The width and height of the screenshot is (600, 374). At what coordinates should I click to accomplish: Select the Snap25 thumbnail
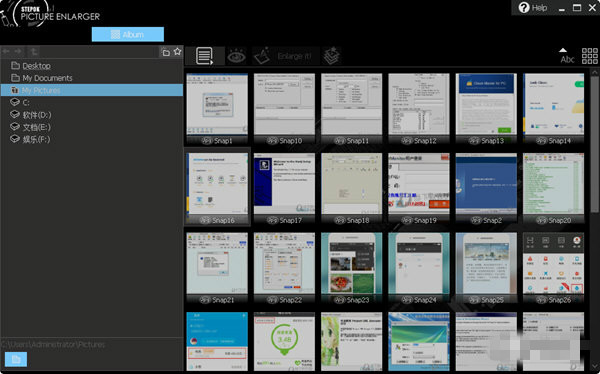(x=486, y=263)
